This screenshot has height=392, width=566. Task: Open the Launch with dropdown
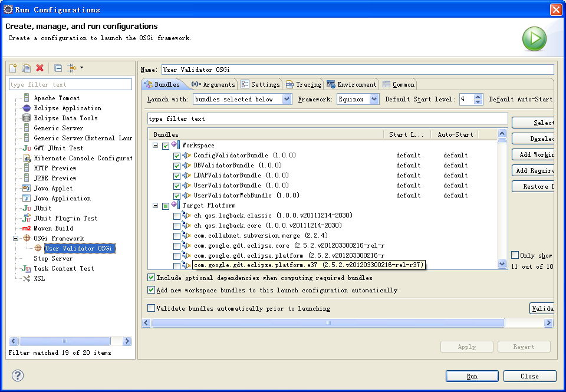(287, 99)
